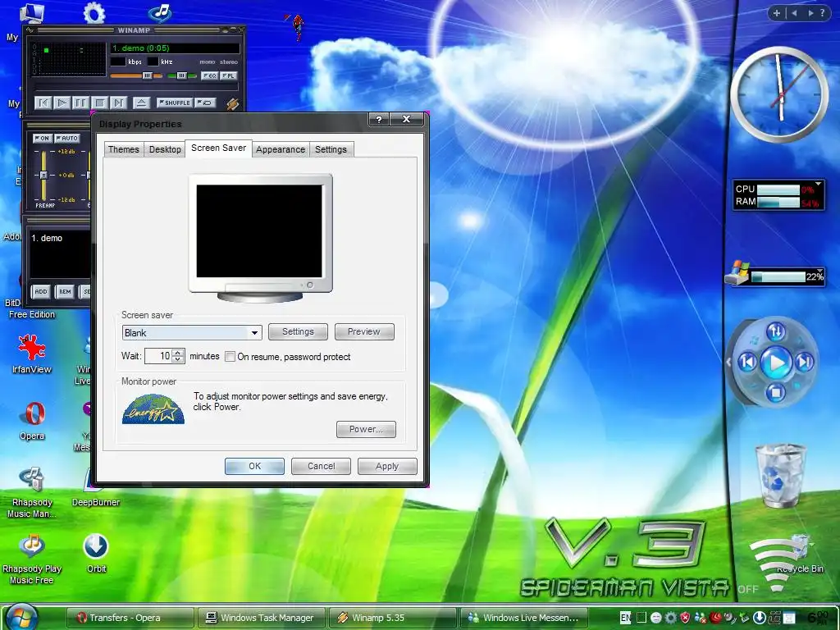840x630 pixels.
Task: Switch to the Desktop tab
Action: (x=165, y=149)
